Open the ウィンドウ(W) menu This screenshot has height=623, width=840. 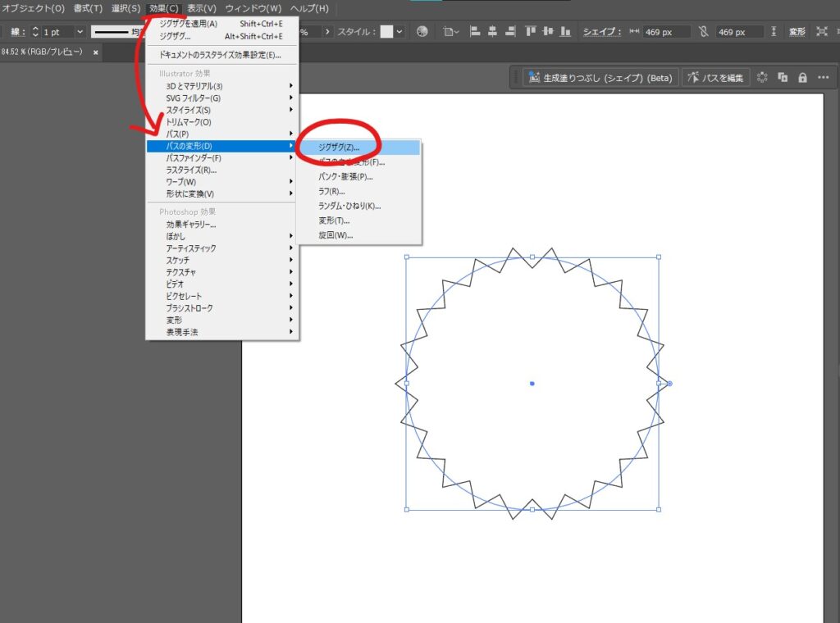[253, 8]
